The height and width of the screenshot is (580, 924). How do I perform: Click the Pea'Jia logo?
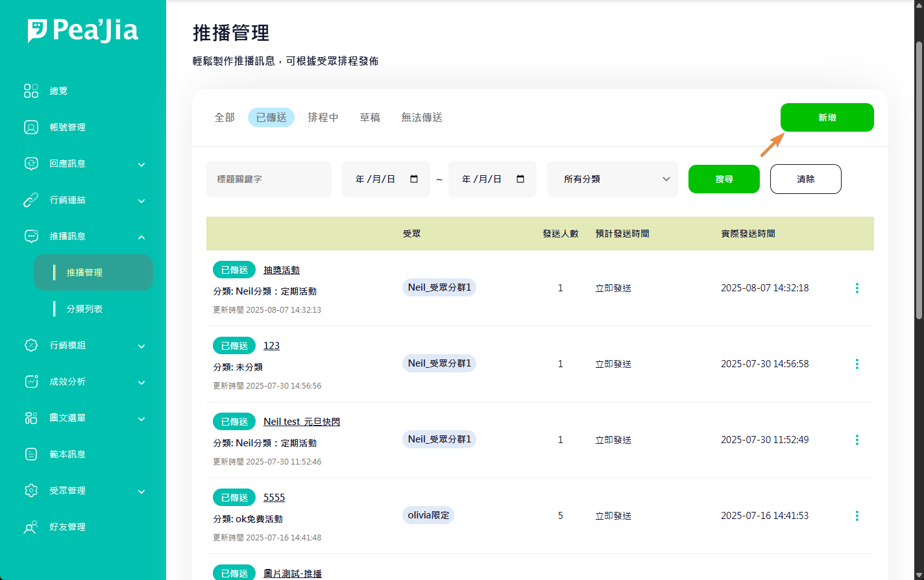83,30
